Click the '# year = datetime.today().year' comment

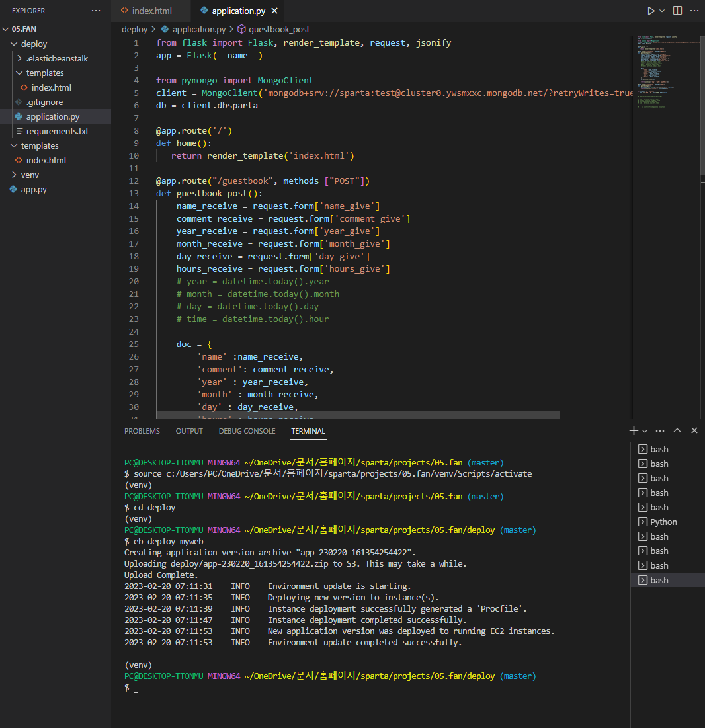click(252, 282)
